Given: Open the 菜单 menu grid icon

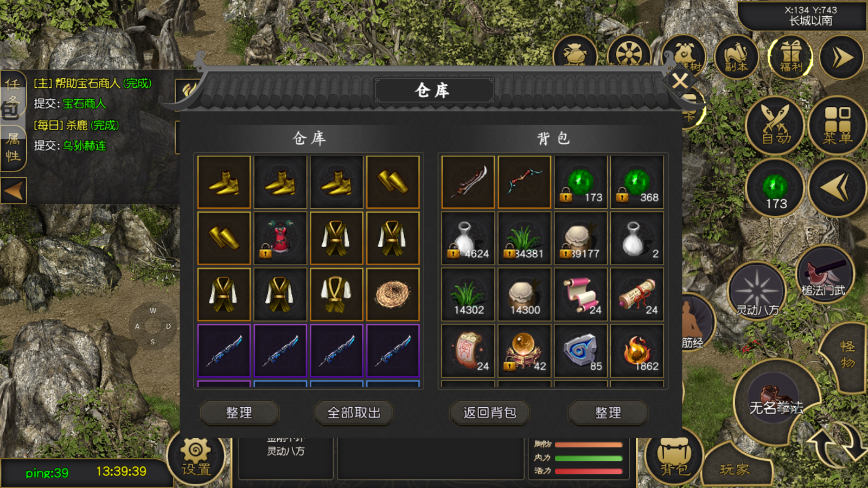Looking at the screenshot, I should coord(837,126).
